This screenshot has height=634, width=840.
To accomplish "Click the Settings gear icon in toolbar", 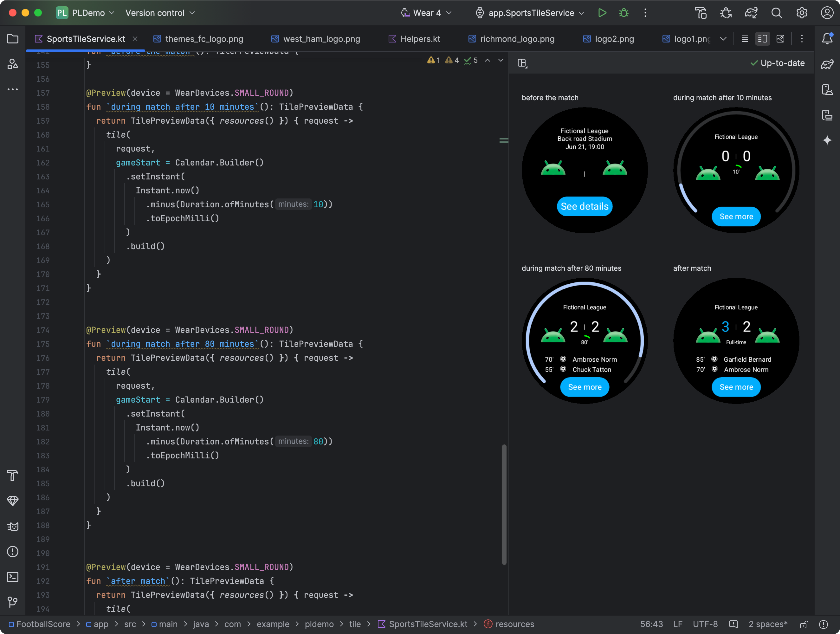I will pos(802,13).
